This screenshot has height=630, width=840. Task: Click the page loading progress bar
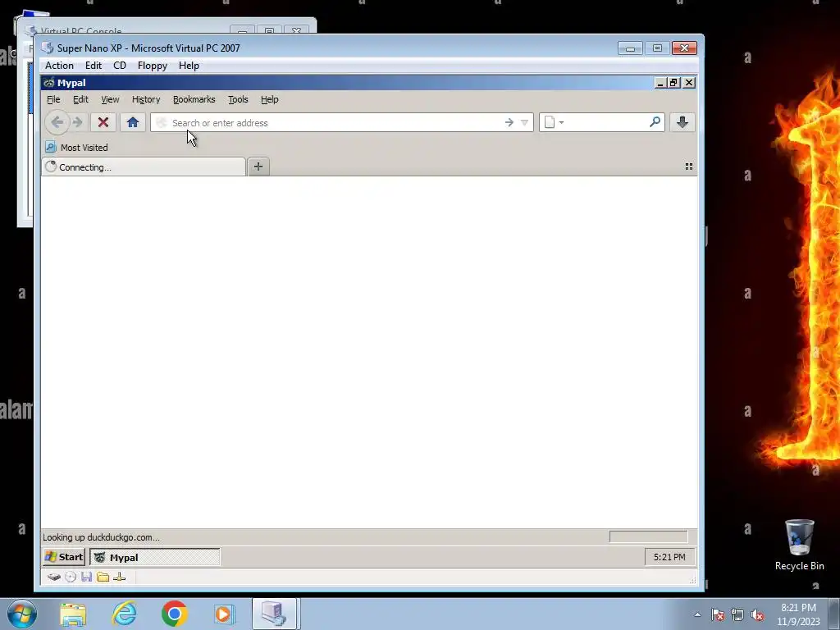pyautogui.click(x=648, y=536)
